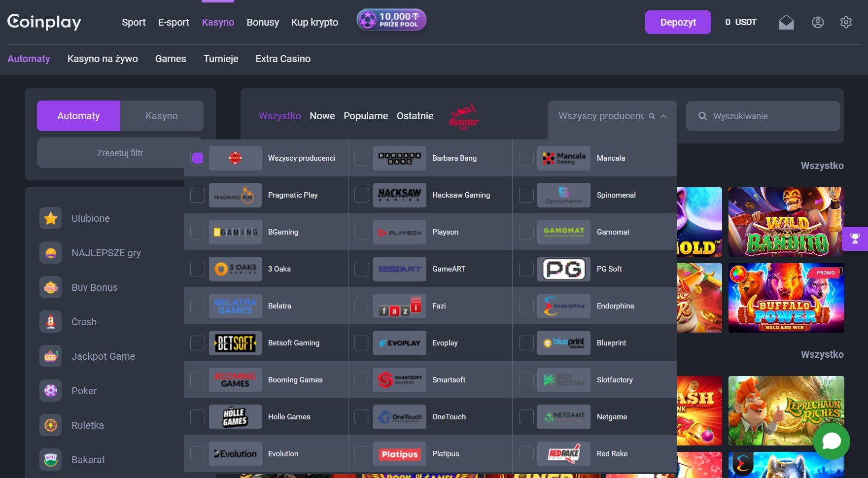Viewport: 868px width, 478px height.
Task: Open the 10,000 prize pool banner
Action: click(391, 20)
